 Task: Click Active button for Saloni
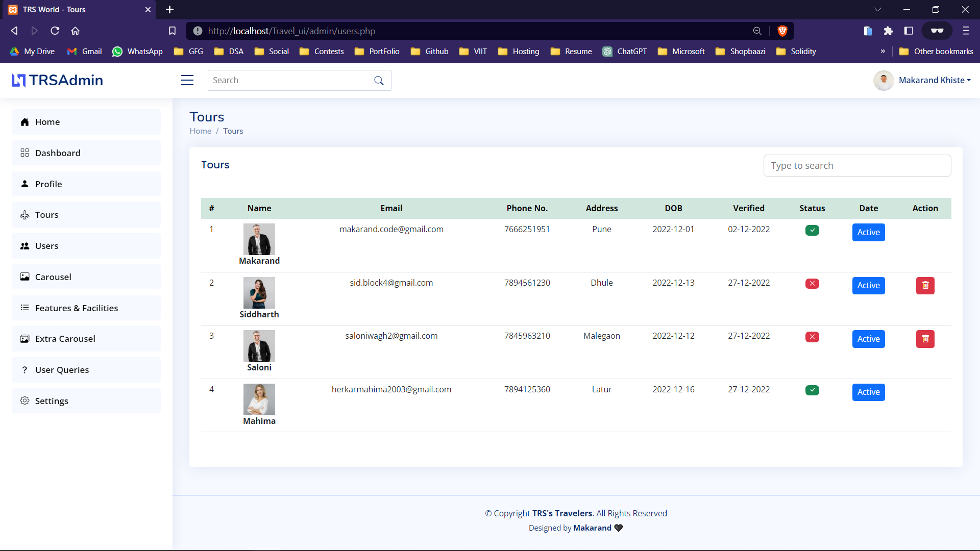click(x=868, y=339)
